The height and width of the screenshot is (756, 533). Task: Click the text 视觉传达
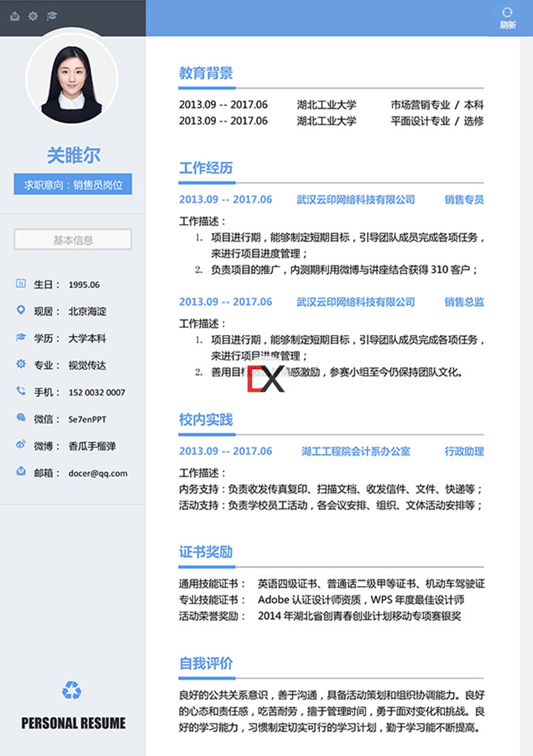pos(87,366)
